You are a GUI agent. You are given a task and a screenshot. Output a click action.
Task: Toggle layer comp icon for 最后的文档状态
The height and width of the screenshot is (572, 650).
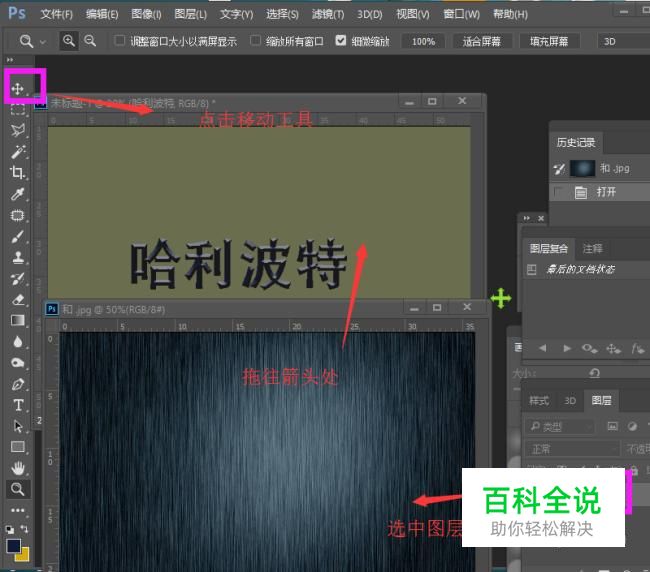point(531,270)
